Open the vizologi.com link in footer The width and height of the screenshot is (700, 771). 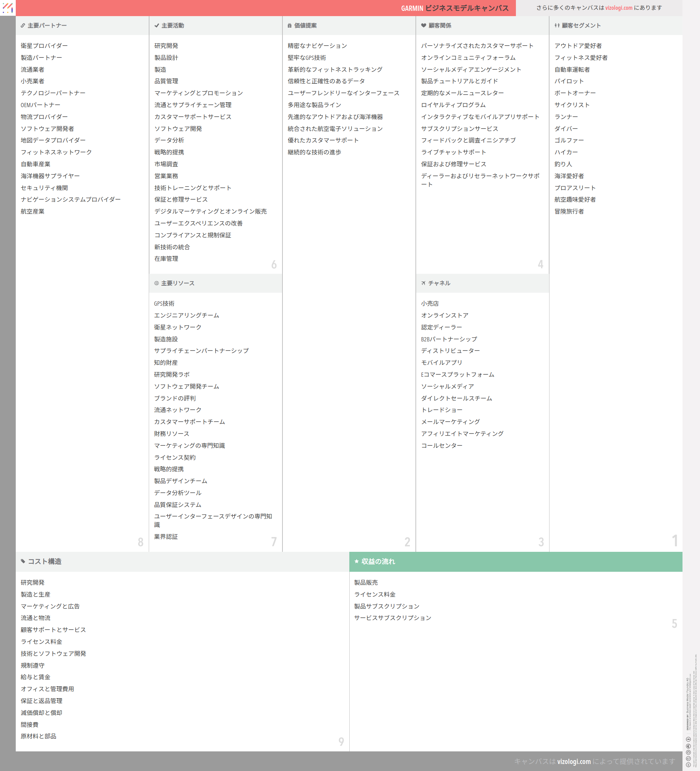click(x=573, y=762)
